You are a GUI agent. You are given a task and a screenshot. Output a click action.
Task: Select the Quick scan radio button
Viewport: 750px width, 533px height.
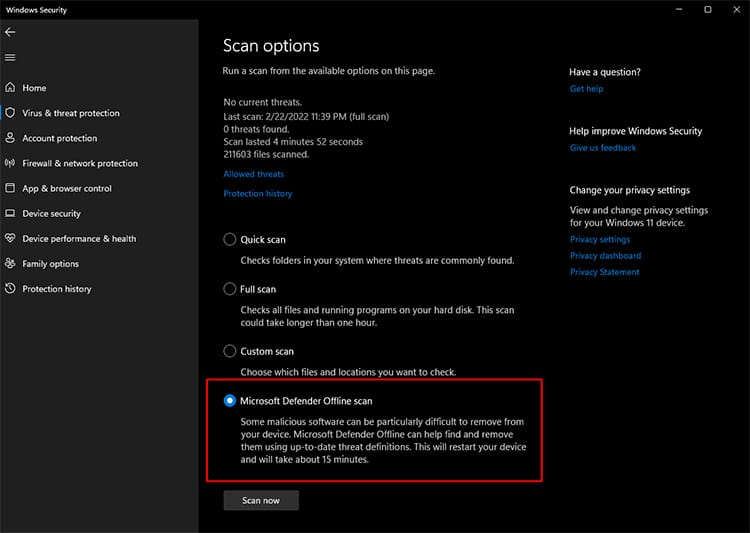click(x=230, y=239)
